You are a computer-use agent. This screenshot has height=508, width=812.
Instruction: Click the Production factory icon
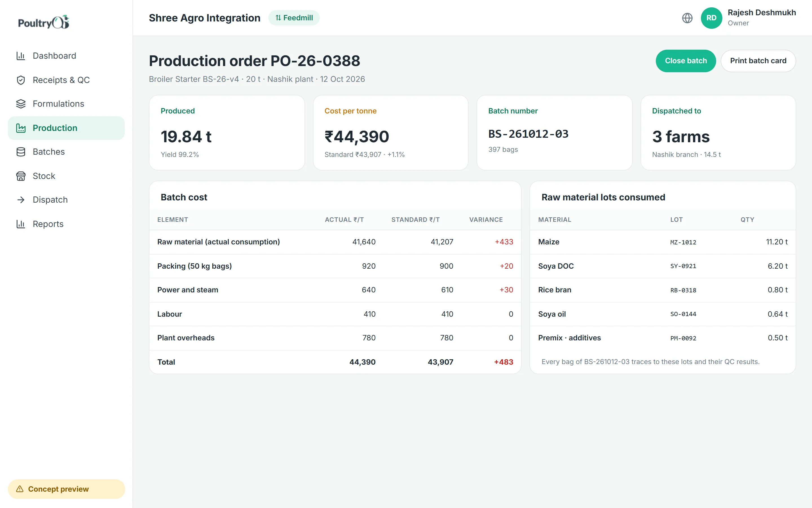coord(21,128)
